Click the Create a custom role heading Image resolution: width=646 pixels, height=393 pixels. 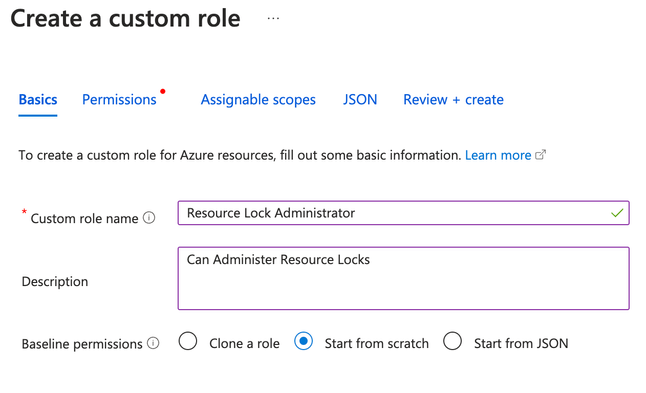125,19
